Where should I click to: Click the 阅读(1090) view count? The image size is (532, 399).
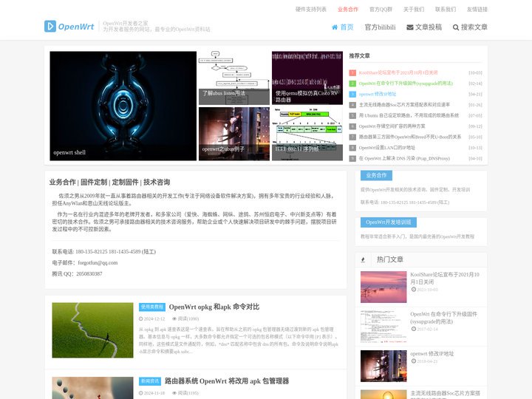click(x=188, y=319)
